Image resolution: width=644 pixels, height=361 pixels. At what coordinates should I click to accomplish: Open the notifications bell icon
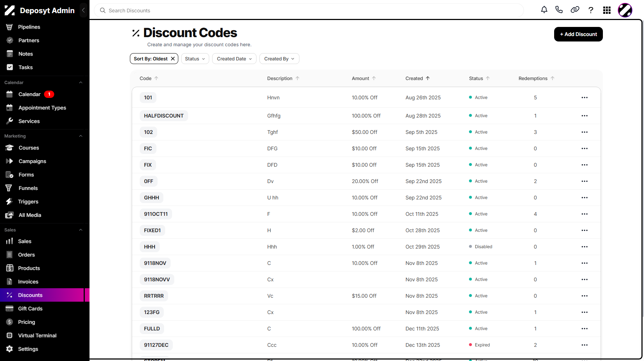point(544,10)
